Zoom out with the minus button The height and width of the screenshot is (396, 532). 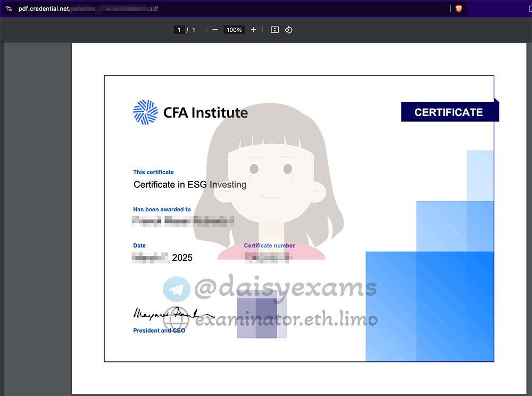215,30
